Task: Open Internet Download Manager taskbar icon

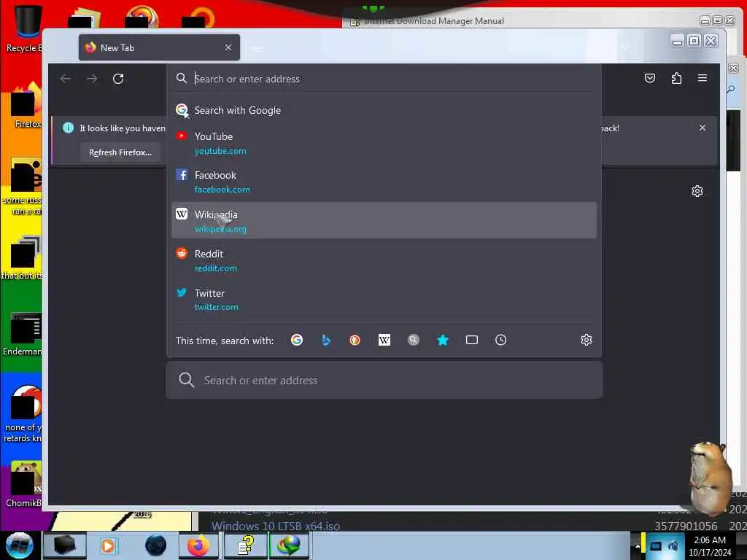Action: pyautogui.click(x=289, y=545)
